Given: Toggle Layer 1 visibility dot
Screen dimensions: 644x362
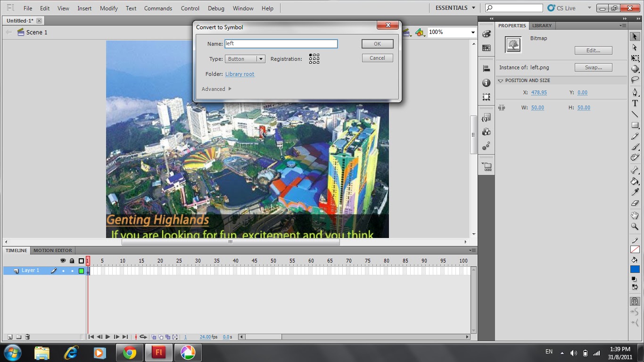Looking at the screenshot, I should 63,271.
